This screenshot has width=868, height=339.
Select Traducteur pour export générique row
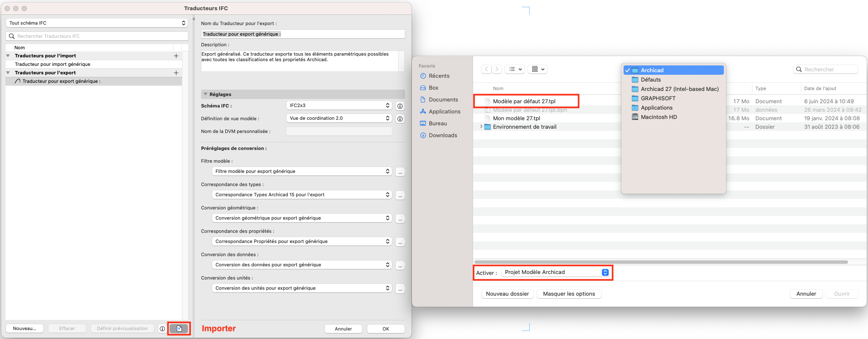(x=94, y=81)
